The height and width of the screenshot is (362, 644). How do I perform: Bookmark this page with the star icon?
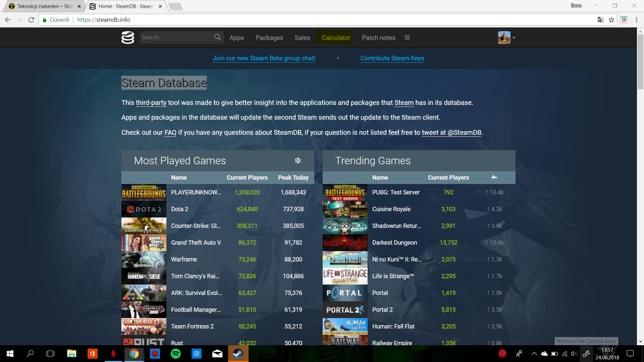tap(611, 20)
